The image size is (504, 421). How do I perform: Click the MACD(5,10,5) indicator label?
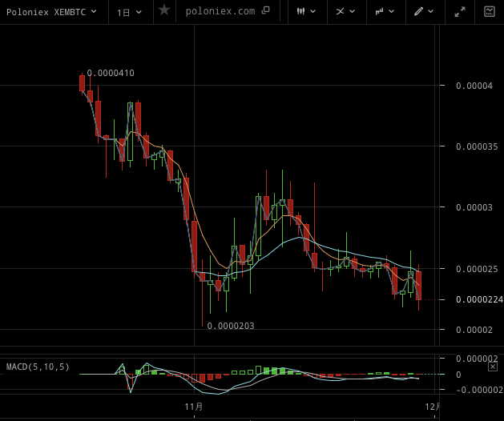(38, 367)
